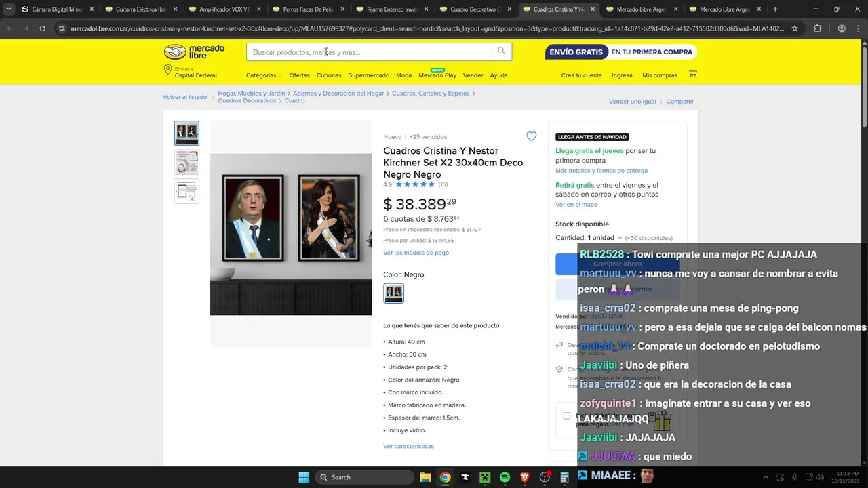
Task: Open the tab search arrow at far left
Action: click(9, 9)
